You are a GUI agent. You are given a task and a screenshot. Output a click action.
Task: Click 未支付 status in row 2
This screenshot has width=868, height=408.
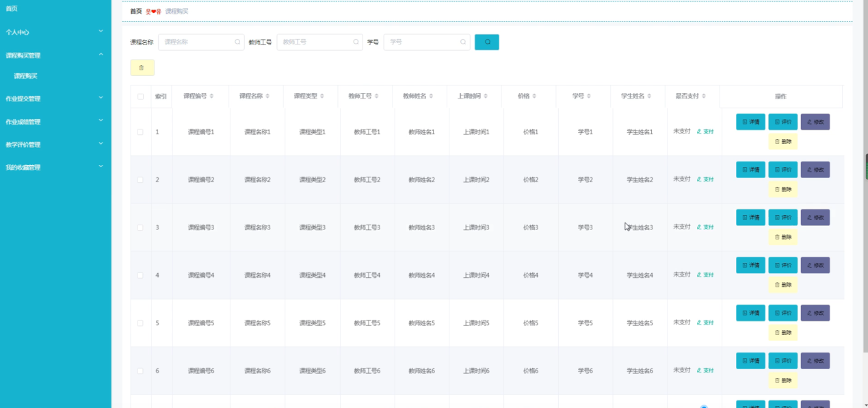point(682,179)
